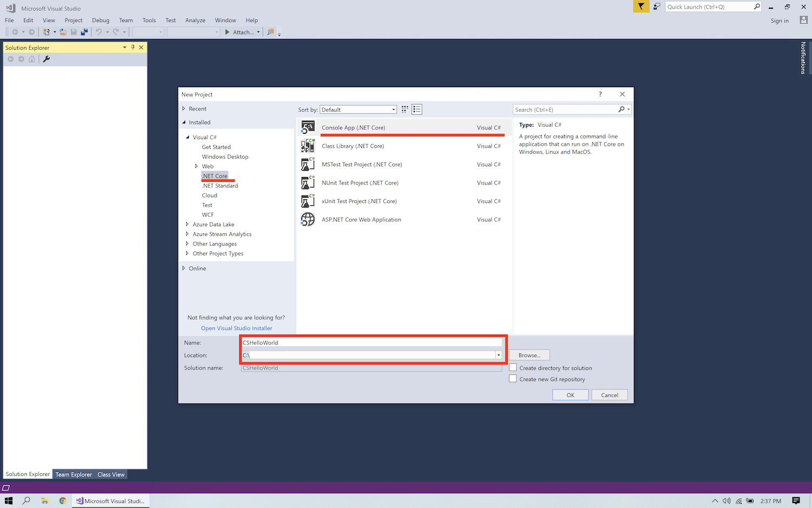Select the ASP.NET Core Web Application icon

coord(308,219)
